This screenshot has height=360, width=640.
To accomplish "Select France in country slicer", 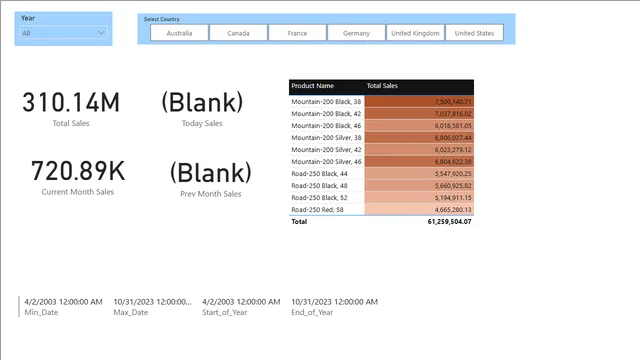I will [297, 33].
